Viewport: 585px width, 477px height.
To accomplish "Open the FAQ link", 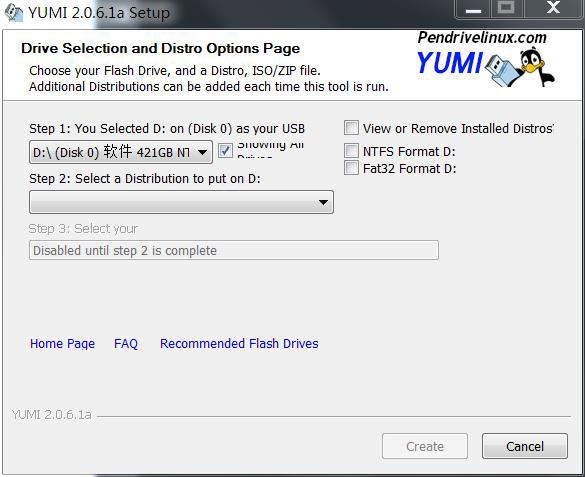I will tap(126, 343).
